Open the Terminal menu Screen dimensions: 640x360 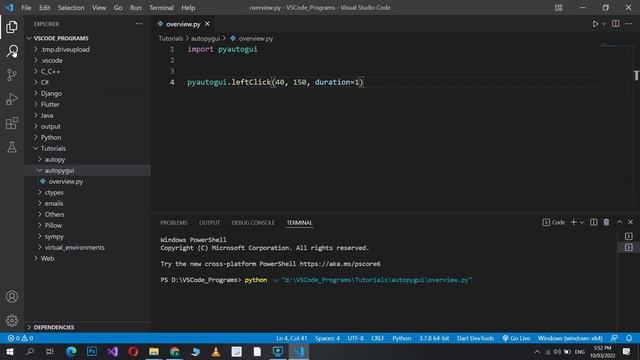click(x=161, y=8)
